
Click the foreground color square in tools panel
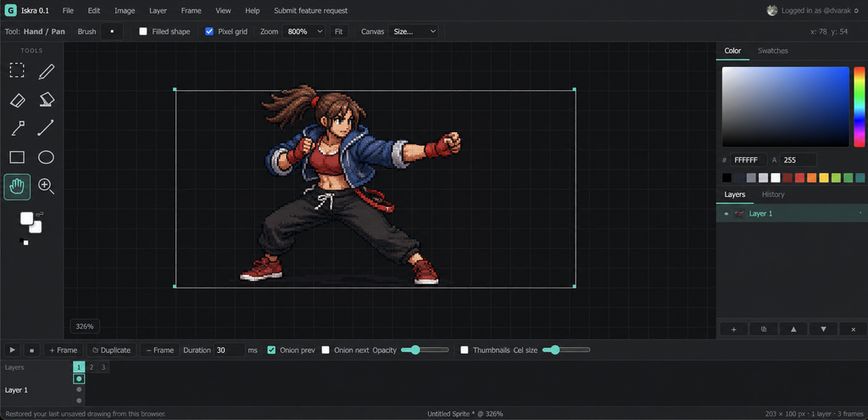tap(26, 218)
